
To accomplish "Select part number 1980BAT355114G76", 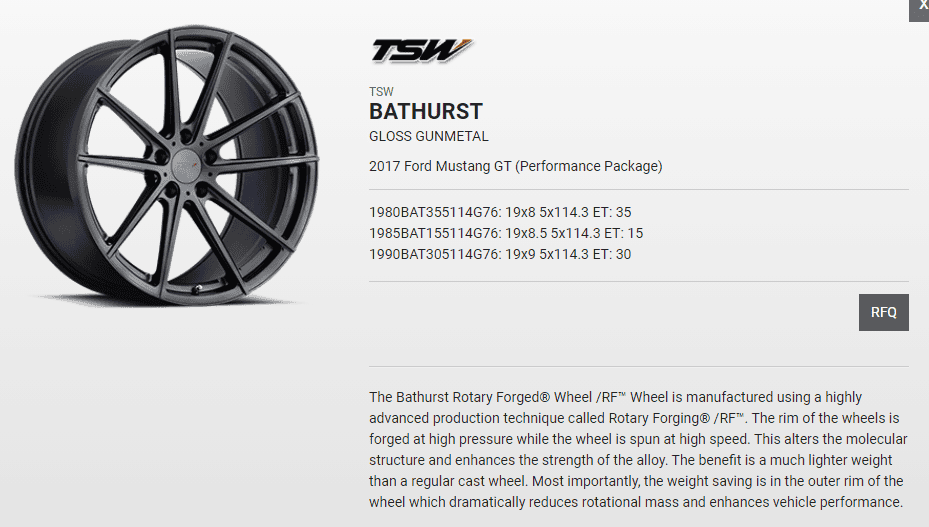I will pos(434,212).
